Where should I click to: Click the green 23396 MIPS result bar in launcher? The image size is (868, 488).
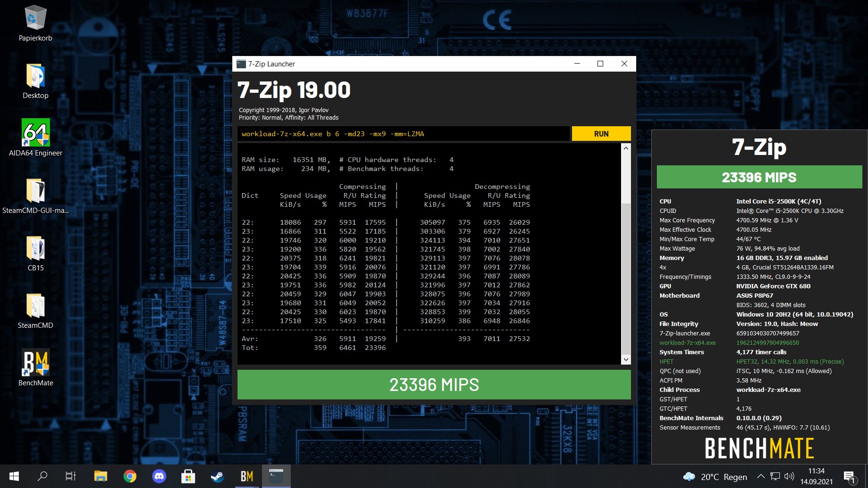[x=434, y=385]
